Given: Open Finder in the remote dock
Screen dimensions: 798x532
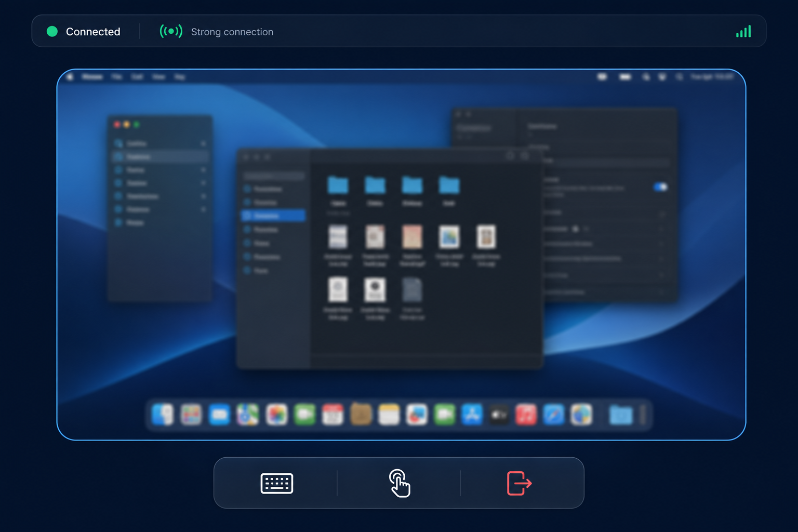Looking at the screenshot, I should pos(163,415).
